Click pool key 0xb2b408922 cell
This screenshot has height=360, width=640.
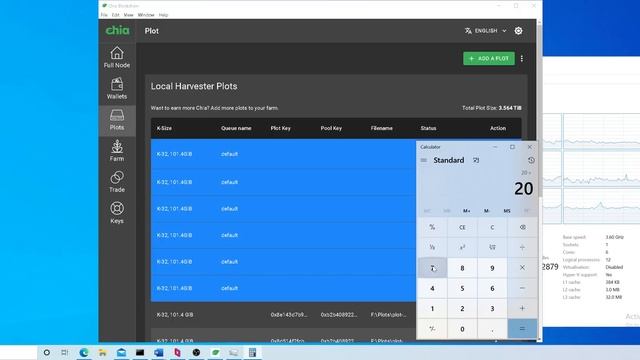click(339, 315)
